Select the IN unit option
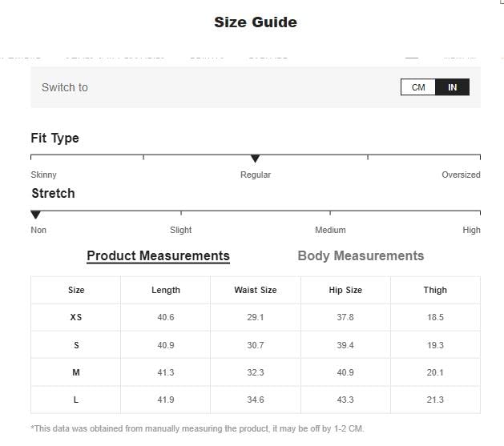This screenshot has height=446, width=504. pos(453,87)
